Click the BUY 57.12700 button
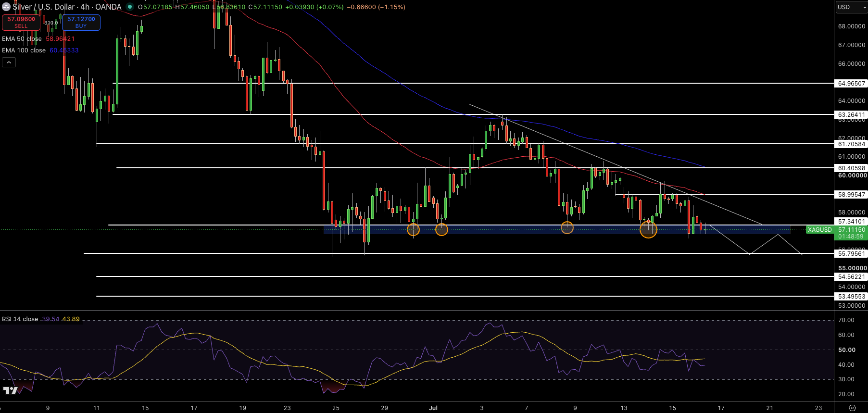This screenshot has width=868, height=413. (81, 22)
